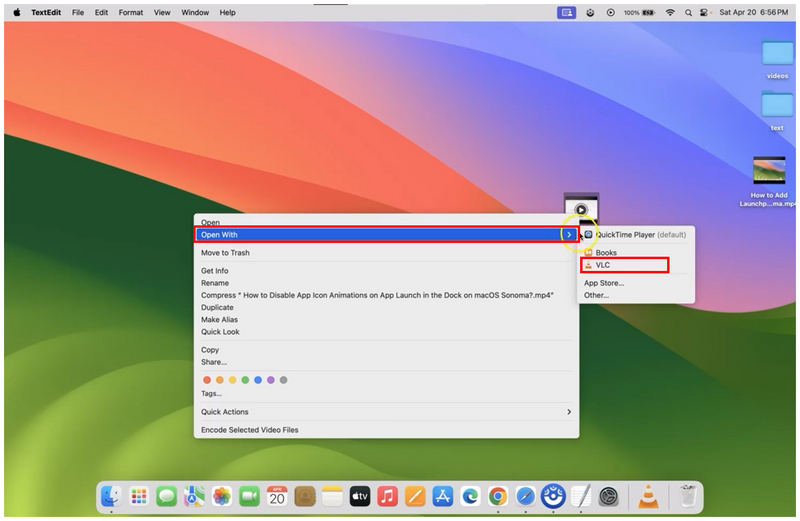This screenshot has height=521, width=800.
Task: Choose Share... in context menu
Action: click(x=386, y=362)
